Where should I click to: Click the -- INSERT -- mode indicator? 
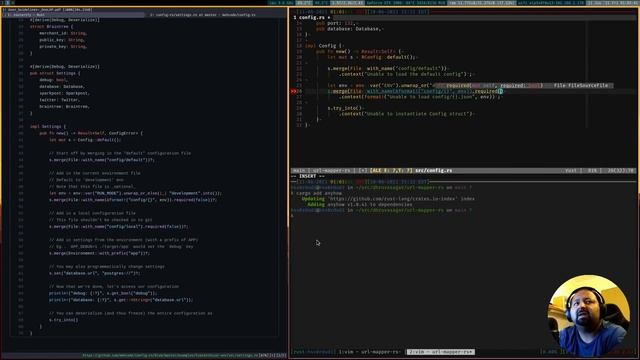(308, 176)
